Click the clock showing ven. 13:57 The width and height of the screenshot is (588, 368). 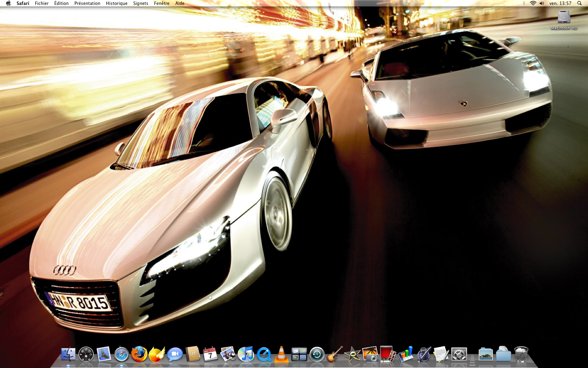(560, 3)
